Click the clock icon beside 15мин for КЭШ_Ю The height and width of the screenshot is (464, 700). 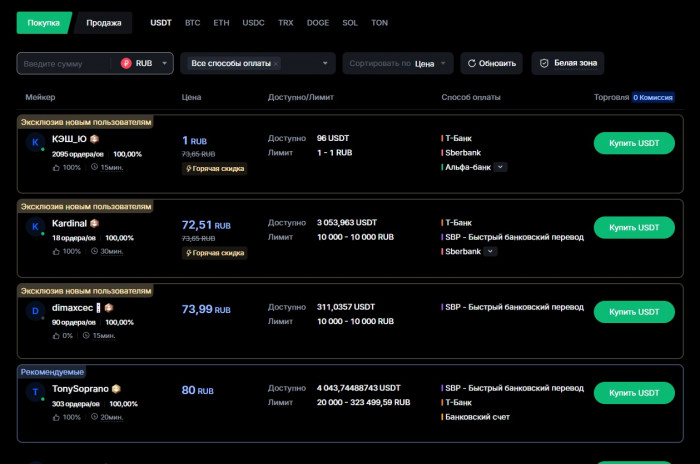click(94, 167)
